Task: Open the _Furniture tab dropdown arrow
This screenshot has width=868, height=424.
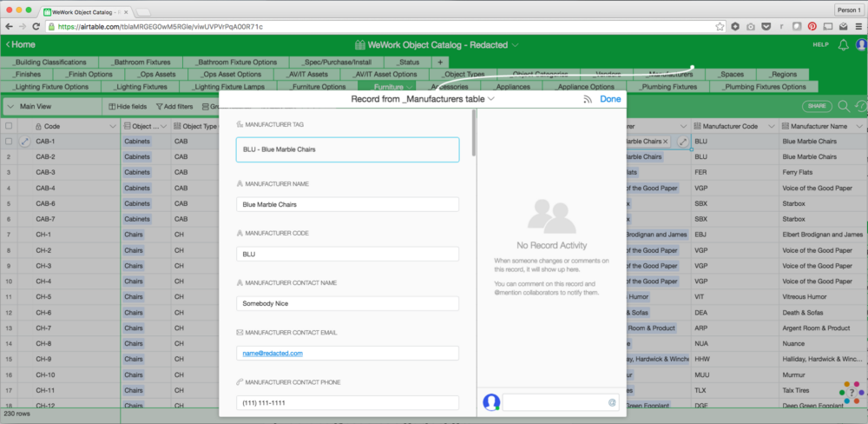Action: coord(409,87)
